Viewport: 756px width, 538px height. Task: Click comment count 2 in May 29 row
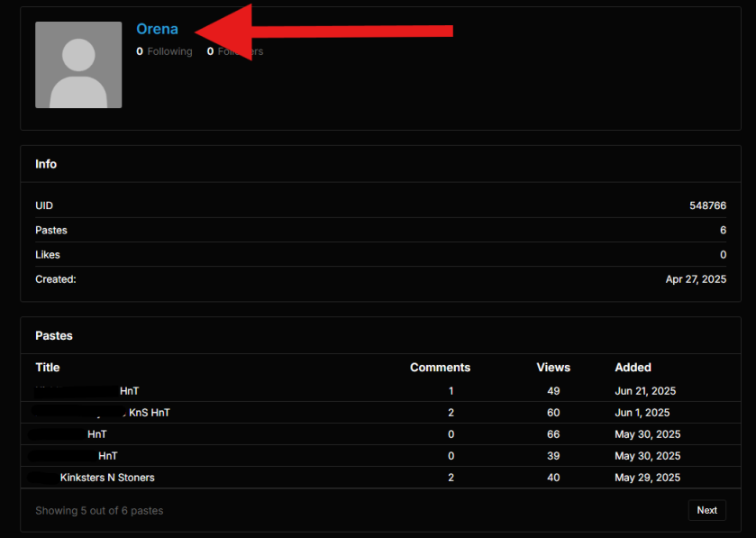pos(451,478)
